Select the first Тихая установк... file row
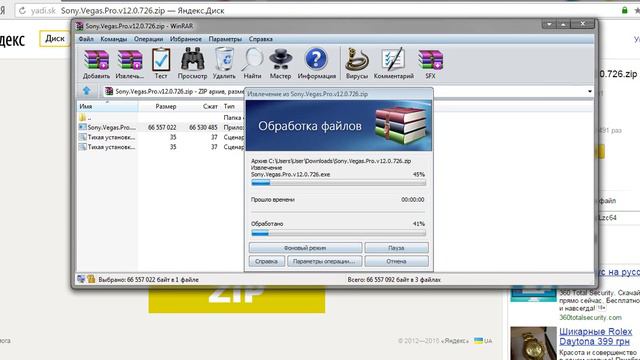The image size is (640, 360). (x=161, y=137)
